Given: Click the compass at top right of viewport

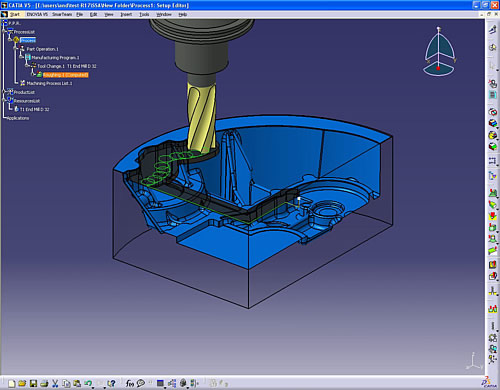Looking at the screenshot, I should pos(439,52).
